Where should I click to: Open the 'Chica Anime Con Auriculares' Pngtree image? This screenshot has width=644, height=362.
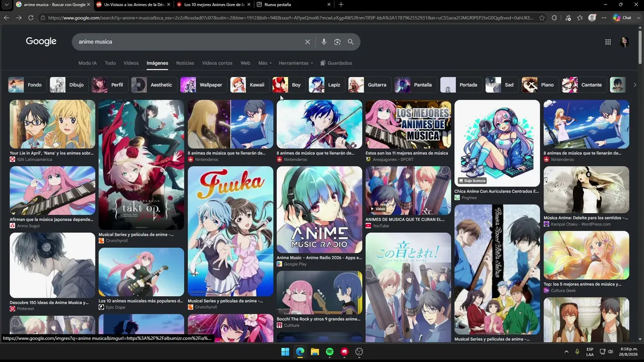[x=497, y=143]
